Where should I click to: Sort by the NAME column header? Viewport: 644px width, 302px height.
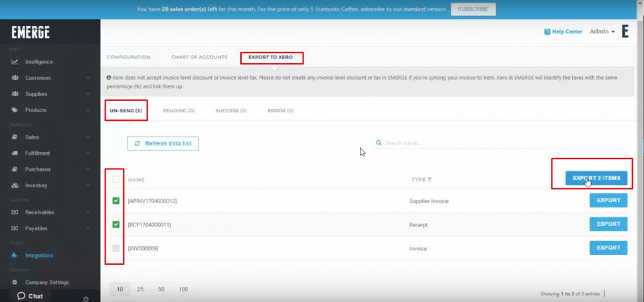(136, 180)
